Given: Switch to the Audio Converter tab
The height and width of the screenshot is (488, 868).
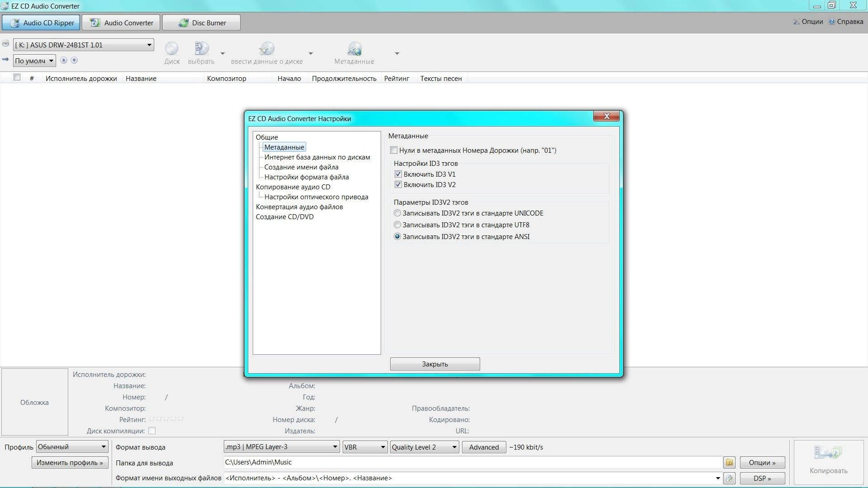Looking at the screenshot, I should tap(121, 23).
